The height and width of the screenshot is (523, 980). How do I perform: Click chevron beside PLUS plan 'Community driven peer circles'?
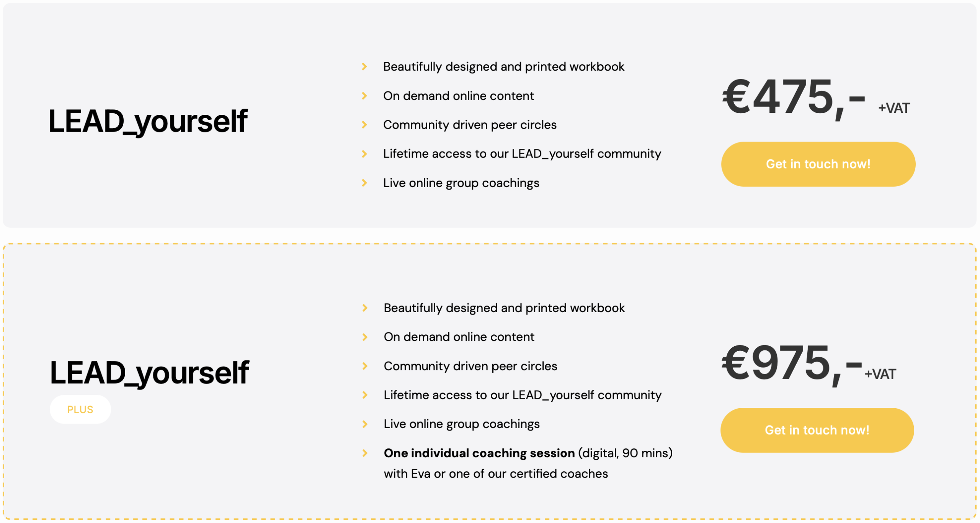[365, 367]
